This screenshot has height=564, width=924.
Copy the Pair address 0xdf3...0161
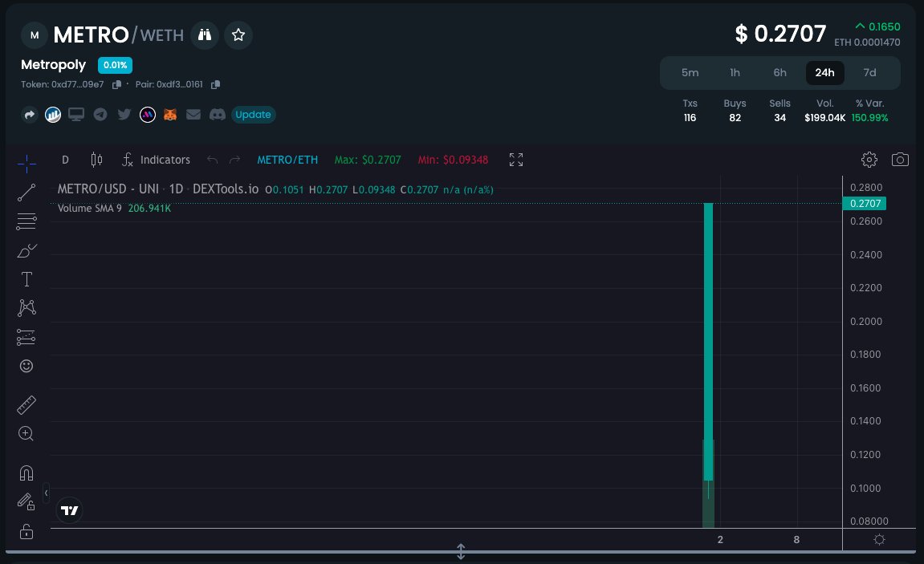[216, 85]
